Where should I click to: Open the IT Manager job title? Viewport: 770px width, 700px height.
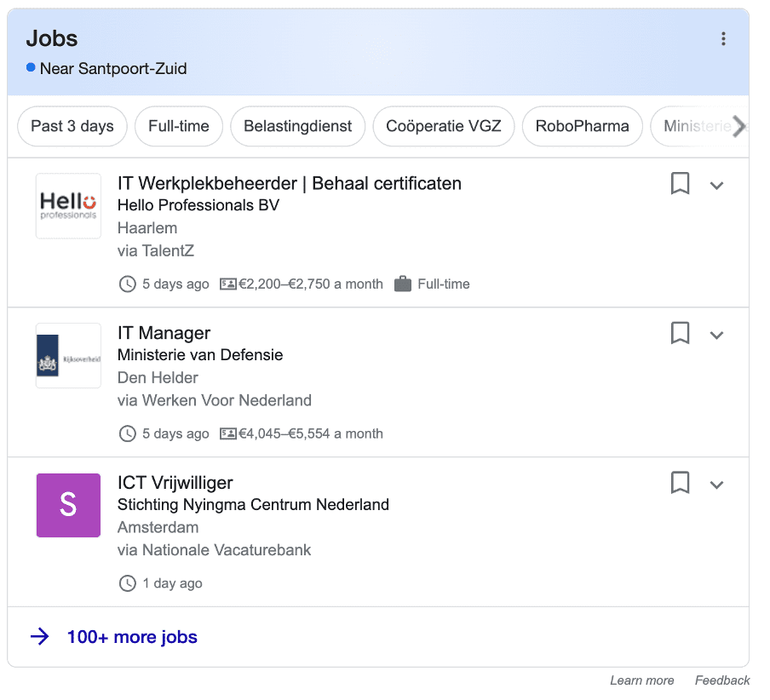pos(164,333)
